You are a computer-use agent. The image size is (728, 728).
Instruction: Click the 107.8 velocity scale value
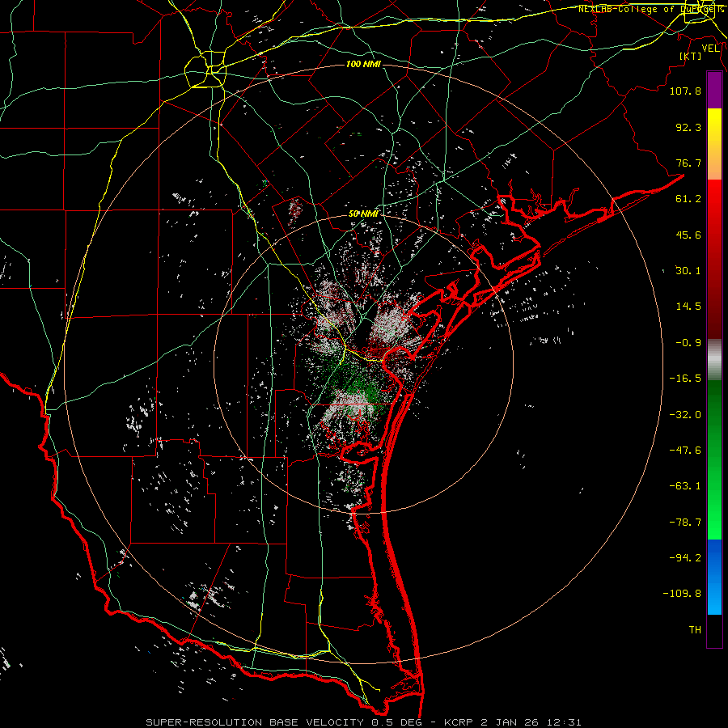685,91
